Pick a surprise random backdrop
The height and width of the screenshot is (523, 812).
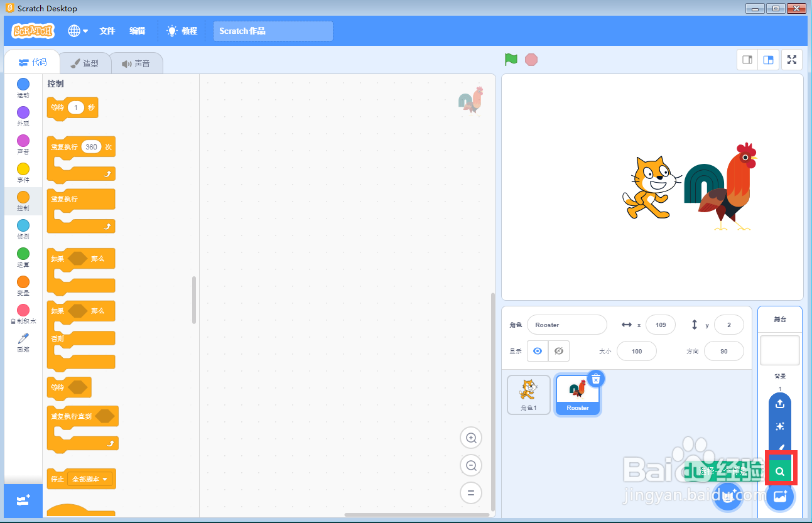pyautogui.click(x=780, y=426)
